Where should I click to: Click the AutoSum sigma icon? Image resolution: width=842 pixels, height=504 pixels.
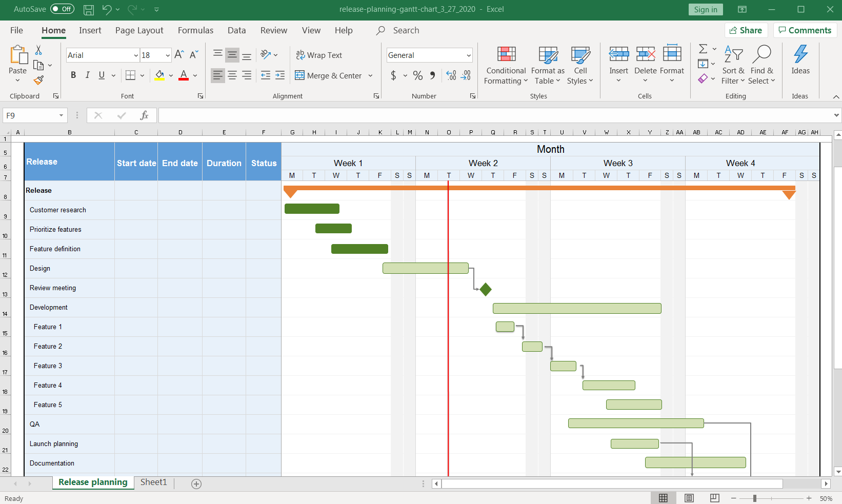click(x=703, y=49)
